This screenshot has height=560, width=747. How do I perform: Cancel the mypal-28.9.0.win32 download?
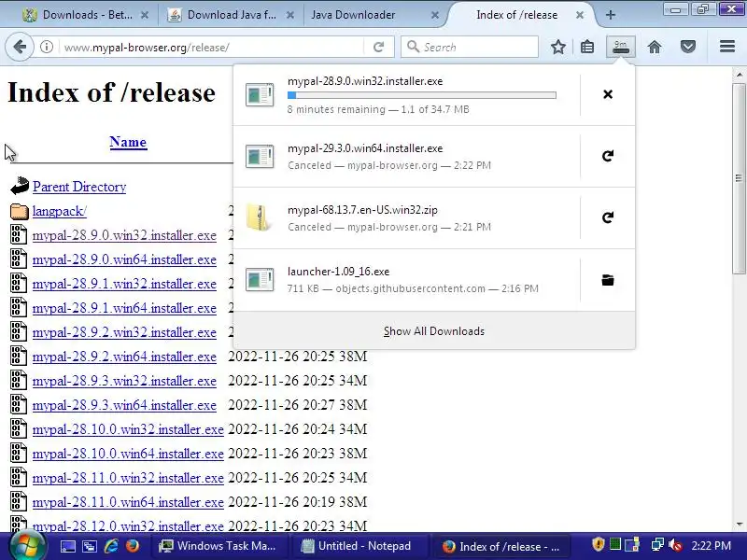tap(608, 94)
